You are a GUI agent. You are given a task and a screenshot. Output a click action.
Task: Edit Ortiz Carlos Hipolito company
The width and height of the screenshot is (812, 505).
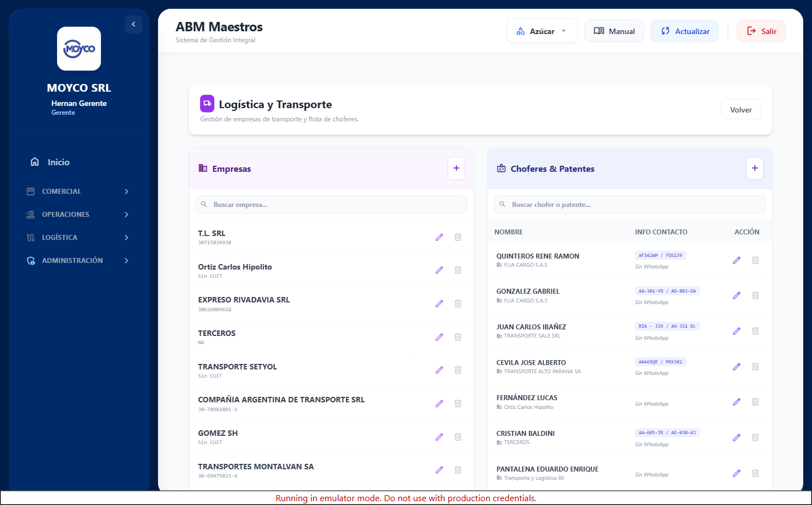click(x=439, y=270)
